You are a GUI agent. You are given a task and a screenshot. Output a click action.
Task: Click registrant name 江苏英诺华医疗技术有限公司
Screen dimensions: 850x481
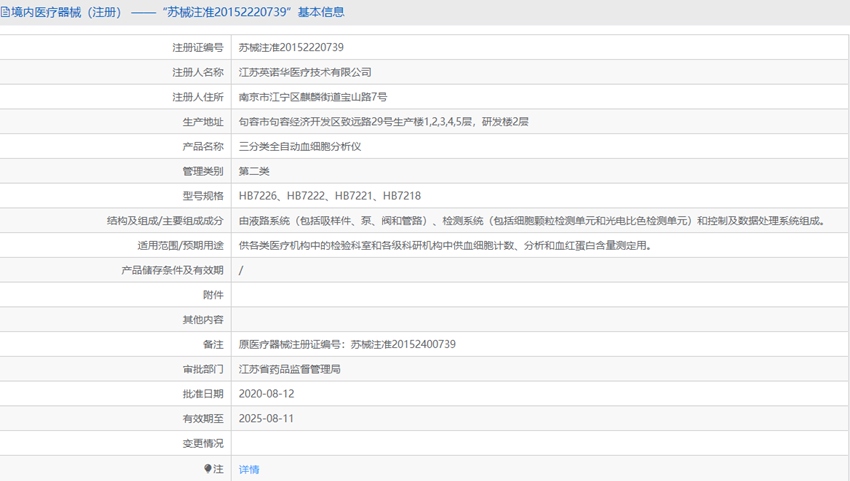(305, 72)
